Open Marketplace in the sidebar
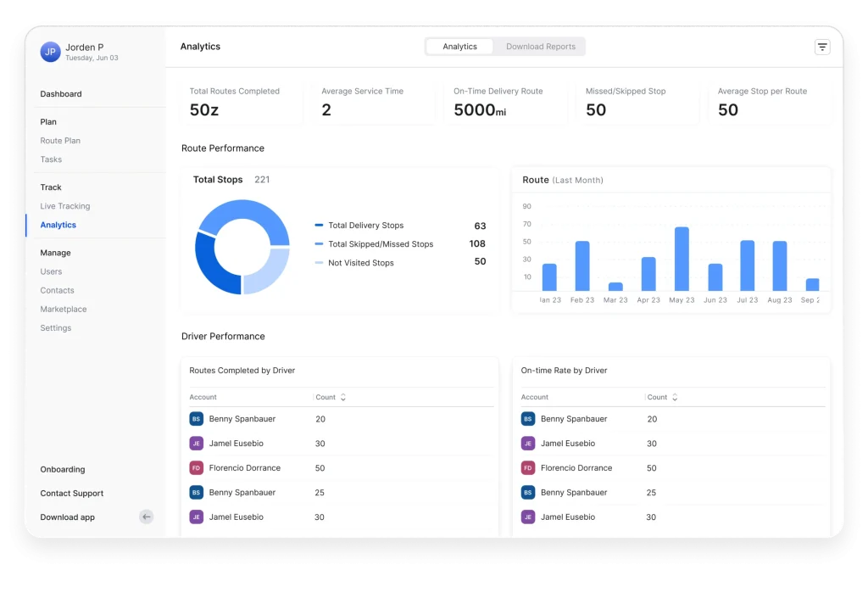868x609 pixels. click(63, 310)
